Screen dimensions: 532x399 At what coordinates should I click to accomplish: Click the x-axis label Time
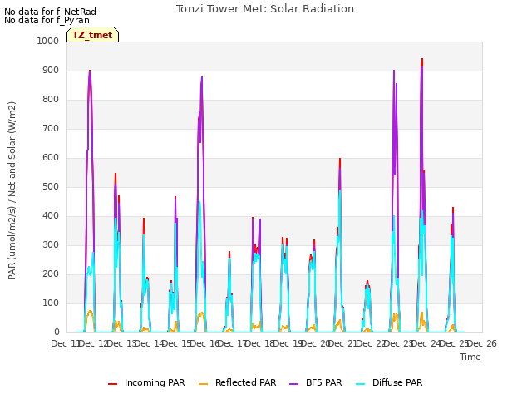(470, 357)
